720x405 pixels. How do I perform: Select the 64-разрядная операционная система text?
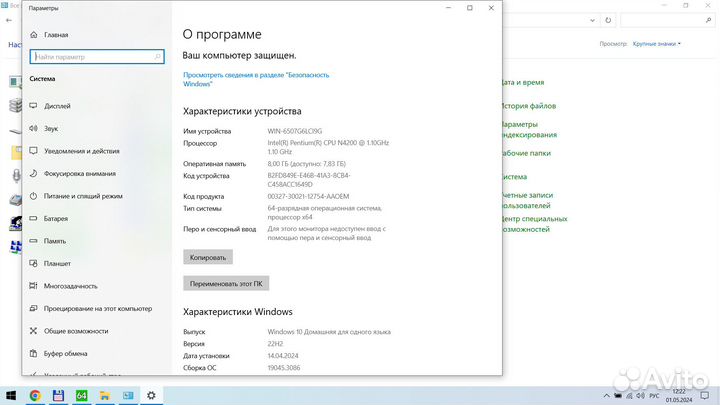[324, 213]
